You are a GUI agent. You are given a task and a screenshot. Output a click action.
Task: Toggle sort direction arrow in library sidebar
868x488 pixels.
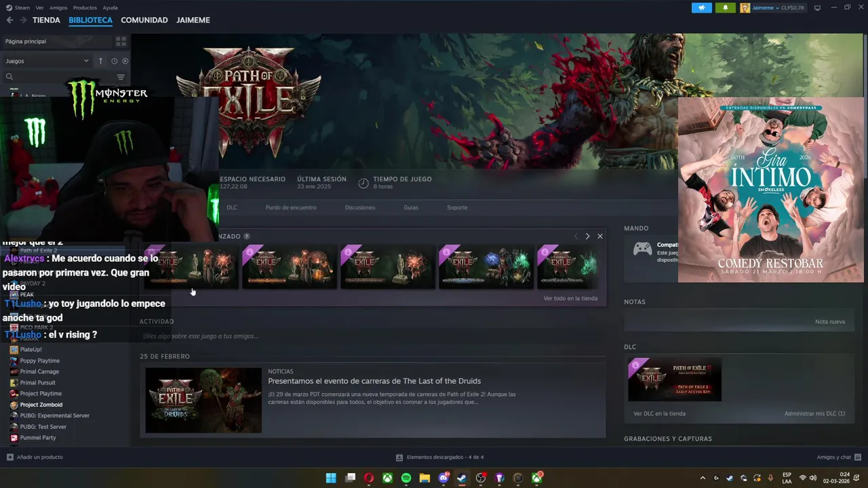point(100,61)
